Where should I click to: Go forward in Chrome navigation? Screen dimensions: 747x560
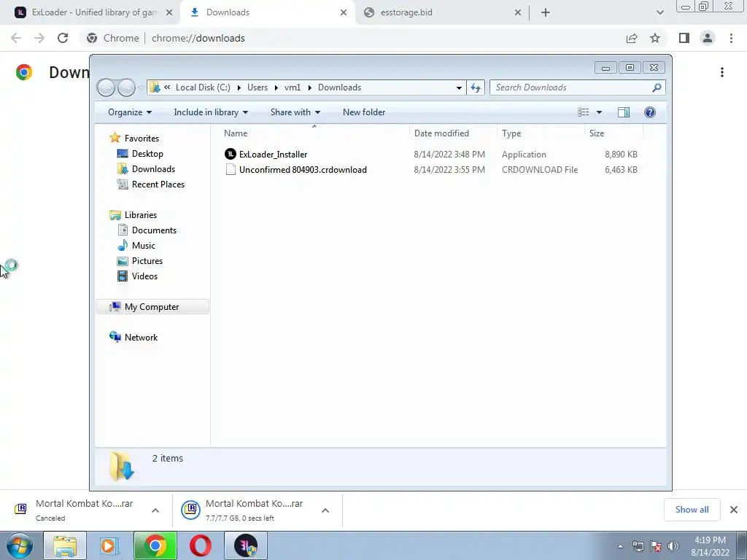click(39, 38)
